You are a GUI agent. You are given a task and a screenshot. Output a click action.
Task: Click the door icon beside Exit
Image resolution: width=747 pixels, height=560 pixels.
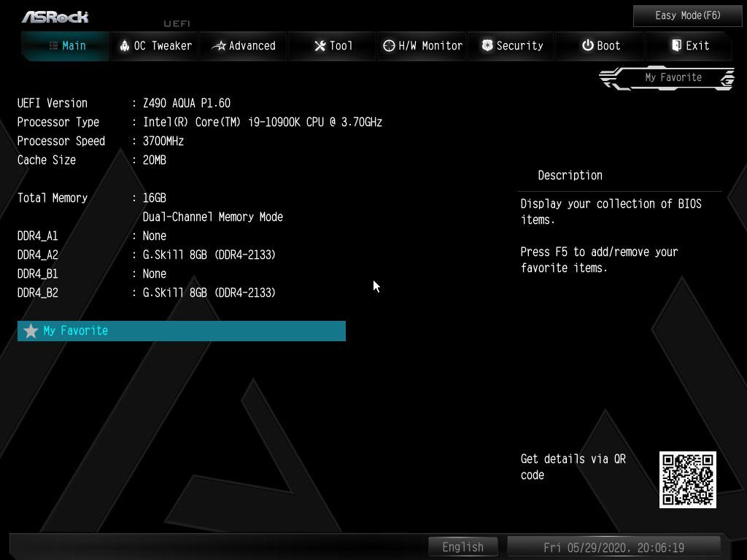pos(676,45)
